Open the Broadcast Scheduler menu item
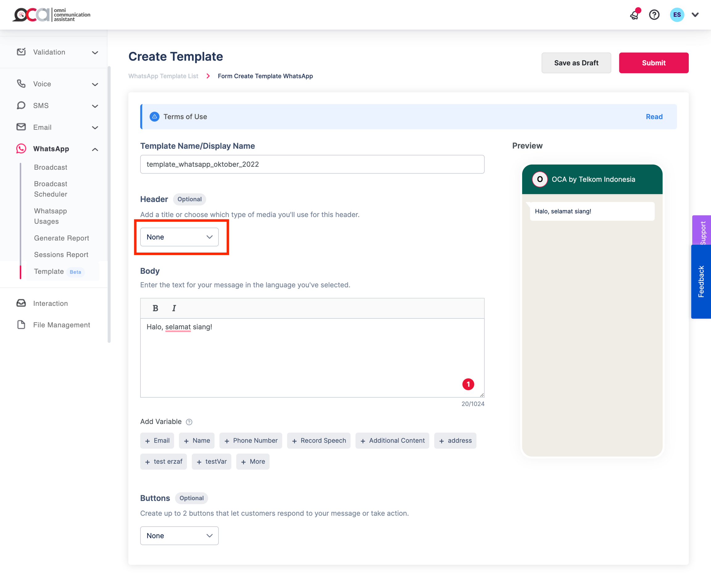Screen dimensions: 711x588 pyautogui.click(x=51, y=189)
